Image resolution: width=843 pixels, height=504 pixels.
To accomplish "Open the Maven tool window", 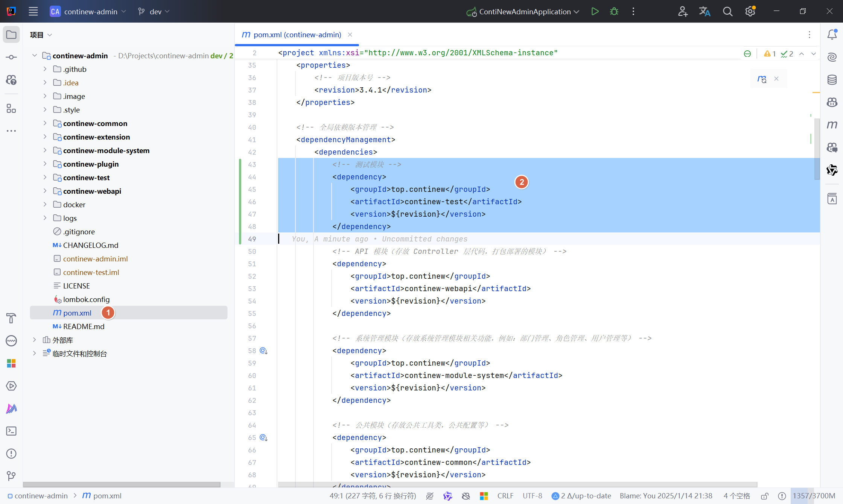I will tap(832, 125).
